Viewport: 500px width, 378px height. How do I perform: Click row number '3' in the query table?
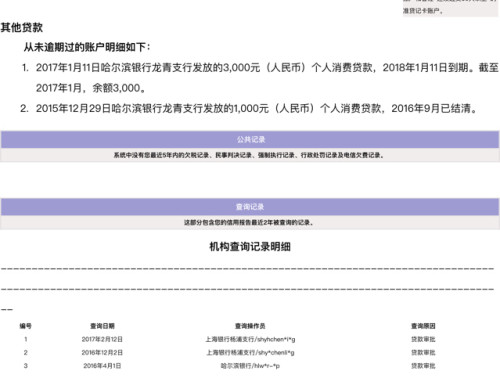point(25,366)
